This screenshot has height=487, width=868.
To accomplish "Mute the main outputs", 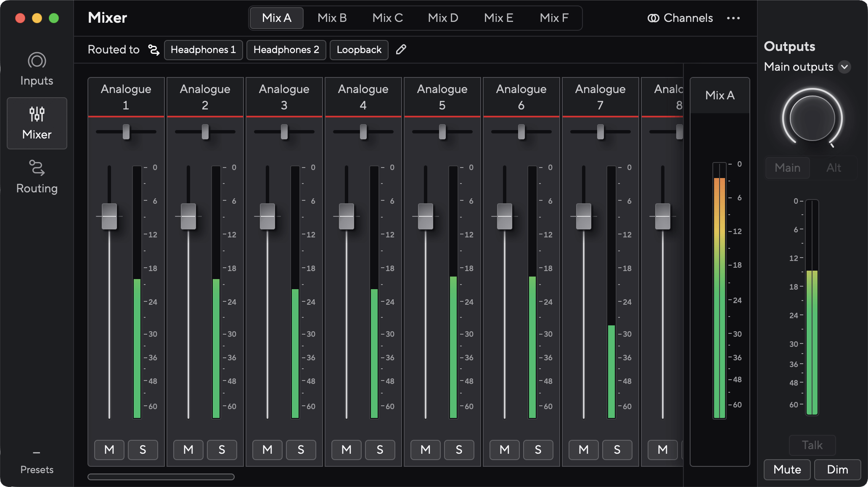I will (787, 469).
